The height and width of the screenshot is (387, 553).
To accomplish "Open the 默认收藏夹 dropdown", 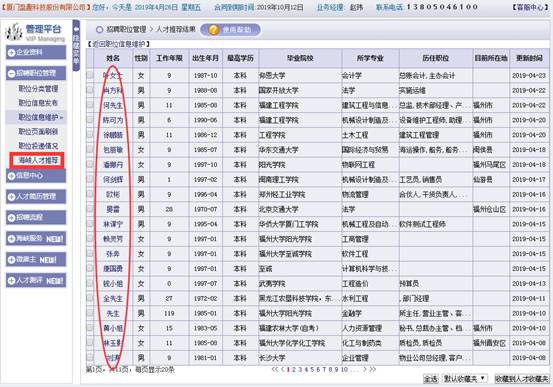I will click(x=465, y=379).
